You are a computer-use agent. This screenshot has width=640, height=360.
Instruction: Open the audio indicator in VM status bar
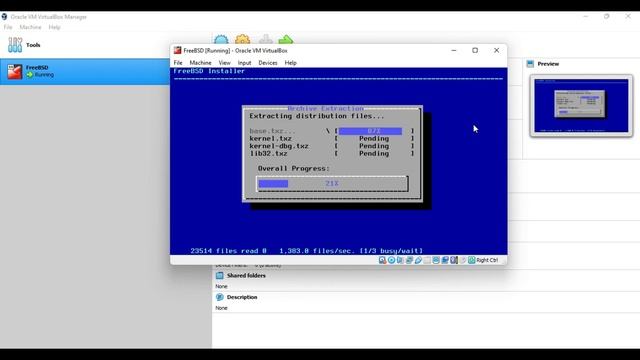[400, 260]
